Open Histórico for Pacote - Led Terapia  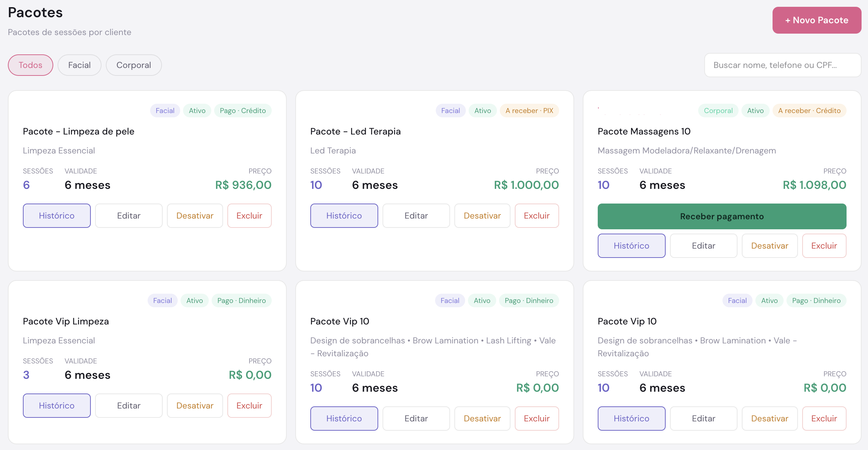(x=344, y=216)
